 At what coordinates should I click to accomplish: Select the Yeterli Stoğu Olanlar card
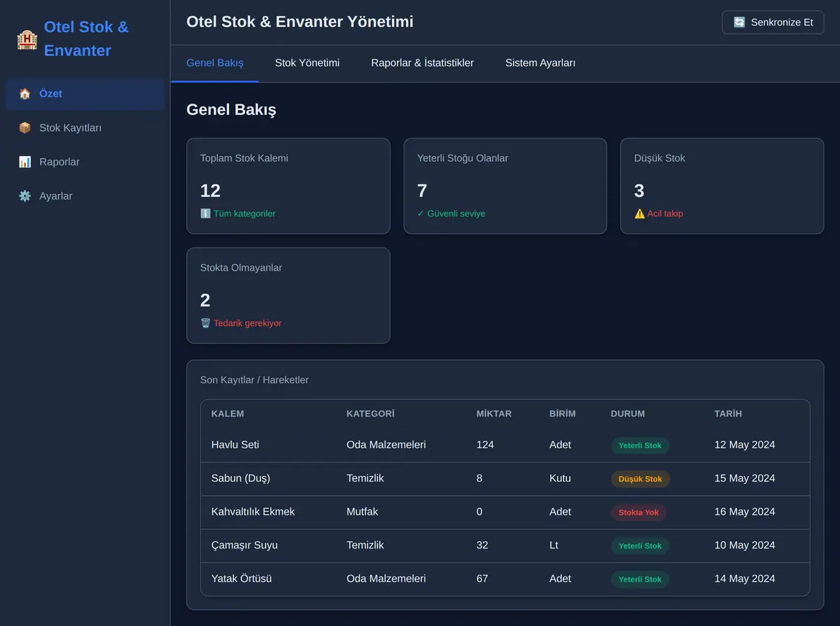pos(505,186)
